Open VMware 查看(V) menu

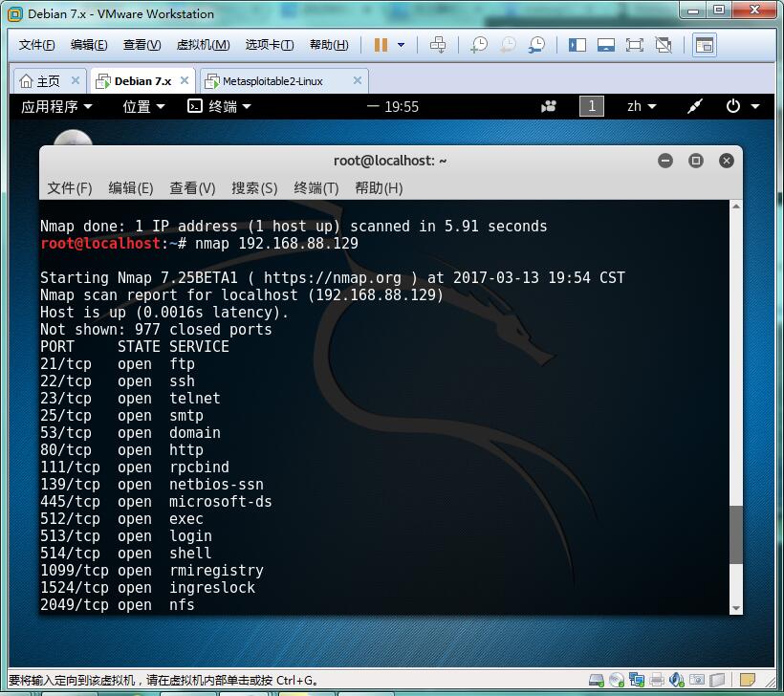click(x=142, y=45)
